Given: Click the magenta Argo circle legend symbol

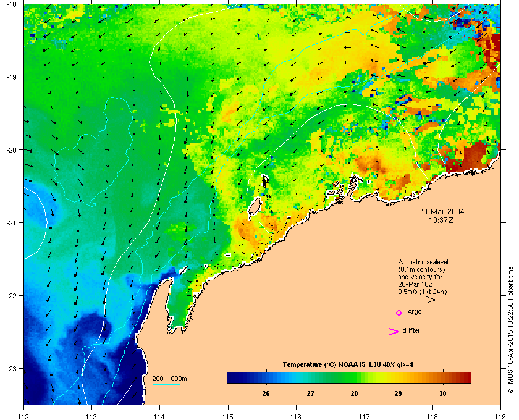Looking at the screenshot, I should [399, 313].
